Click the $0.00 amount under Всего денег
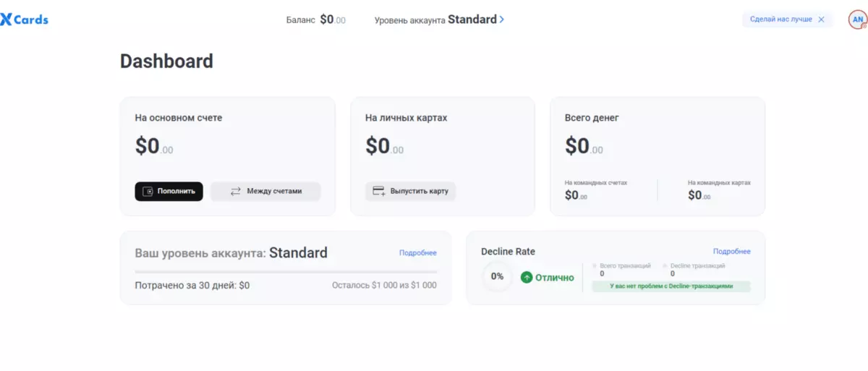The width and height of the screenshot is (868, 371). coord(584,146)
